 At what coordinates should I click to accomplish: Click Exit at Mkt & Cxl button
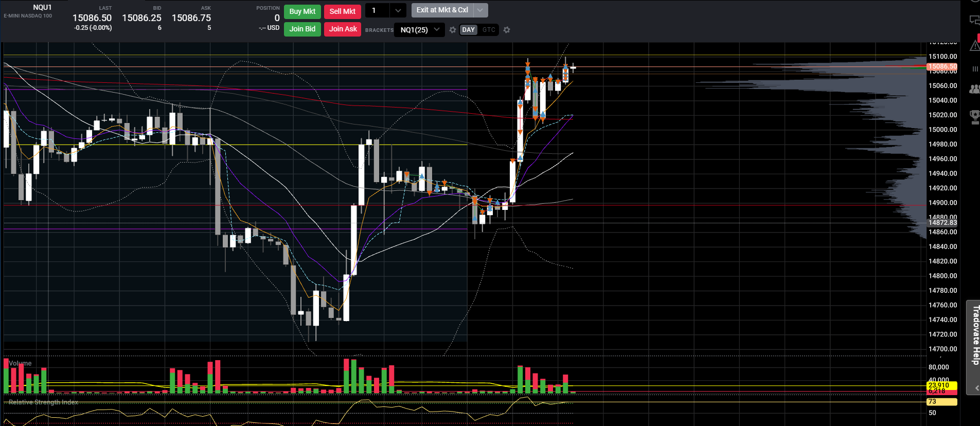click(442, 10)
